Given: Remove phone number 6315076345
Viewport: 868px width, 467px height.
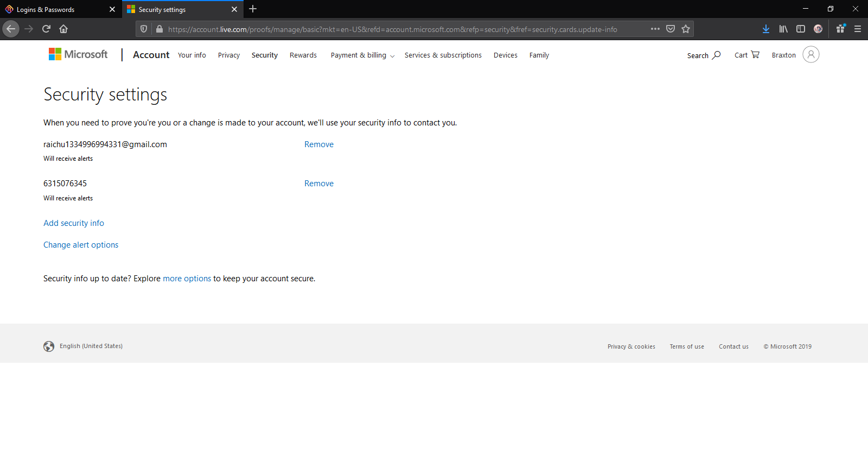Looking at the screenshot, I should coord(319,184).
